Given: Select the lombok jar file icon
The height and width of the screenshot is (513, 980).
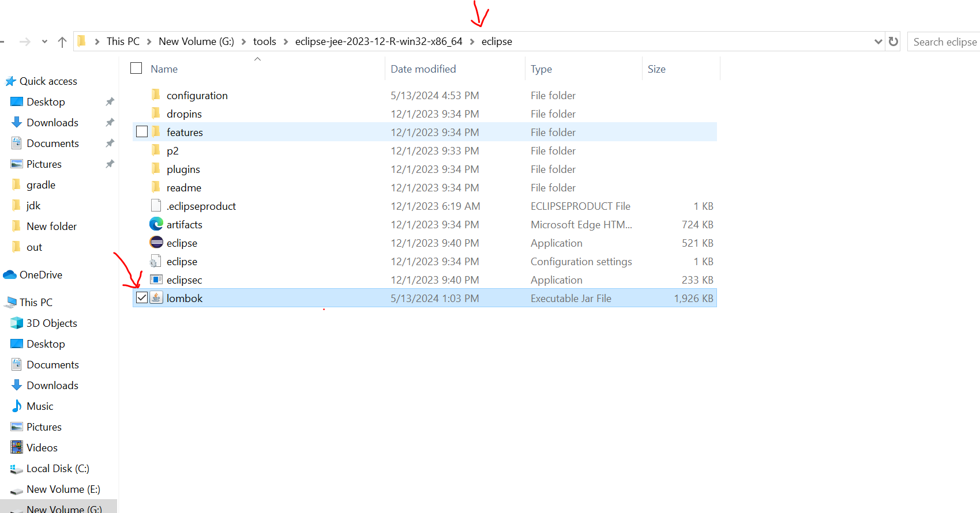Looking at the screenshot, I should tap(156, 298).
